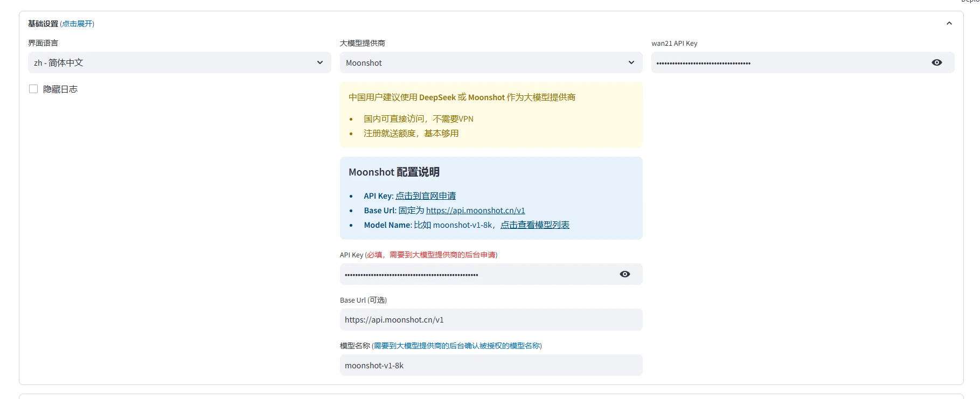980x399 pixels.
Task: Open the 点击到官网申请 link
Action: [426, 196]
